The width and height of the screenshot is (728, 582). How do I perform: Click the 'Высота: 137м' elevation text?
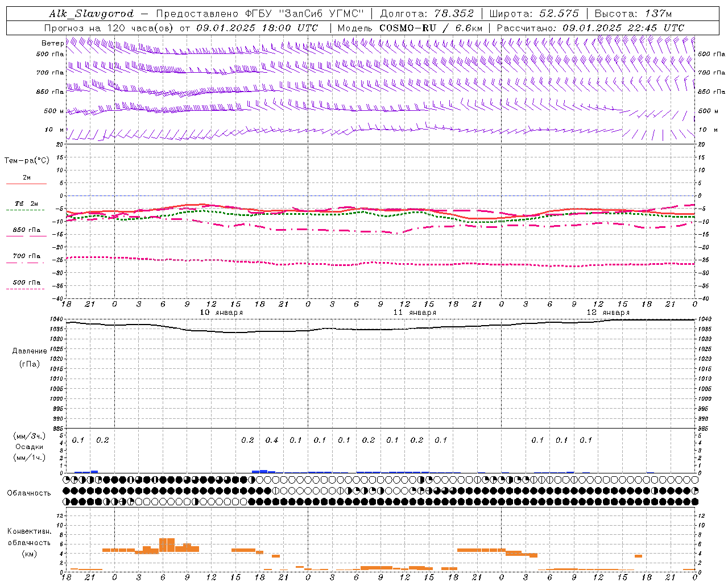634,14
